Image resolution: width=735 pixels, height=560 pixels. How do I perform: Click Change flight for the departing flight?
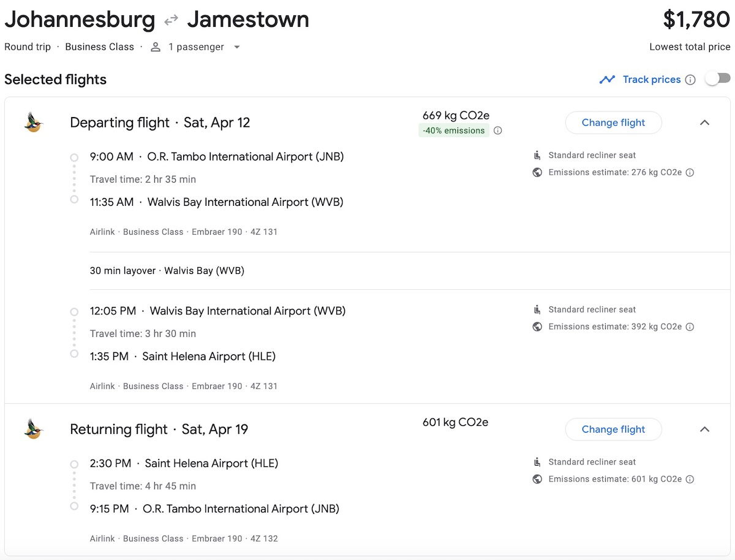tap(613, 123)
